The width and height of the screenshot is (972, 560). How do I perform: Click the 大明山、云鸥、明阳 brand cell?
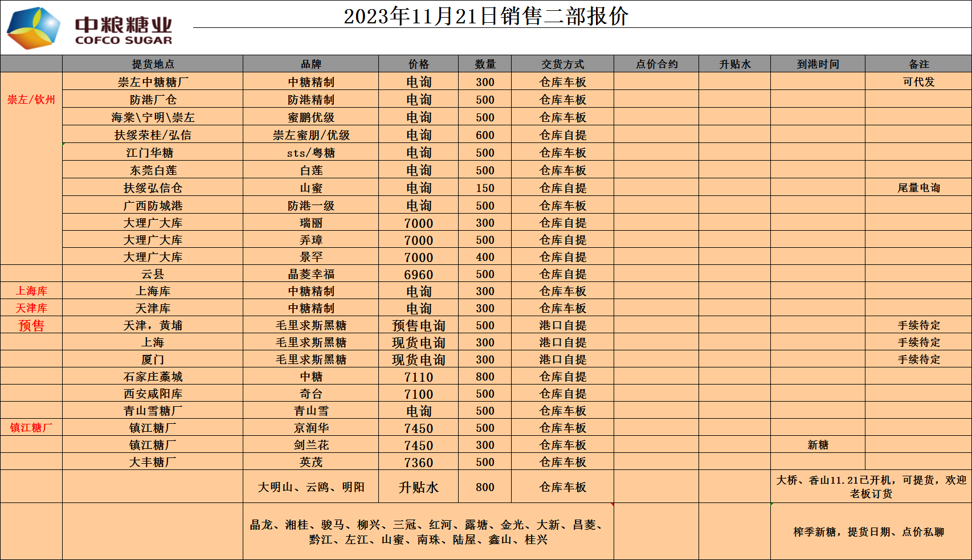(311, 487)
